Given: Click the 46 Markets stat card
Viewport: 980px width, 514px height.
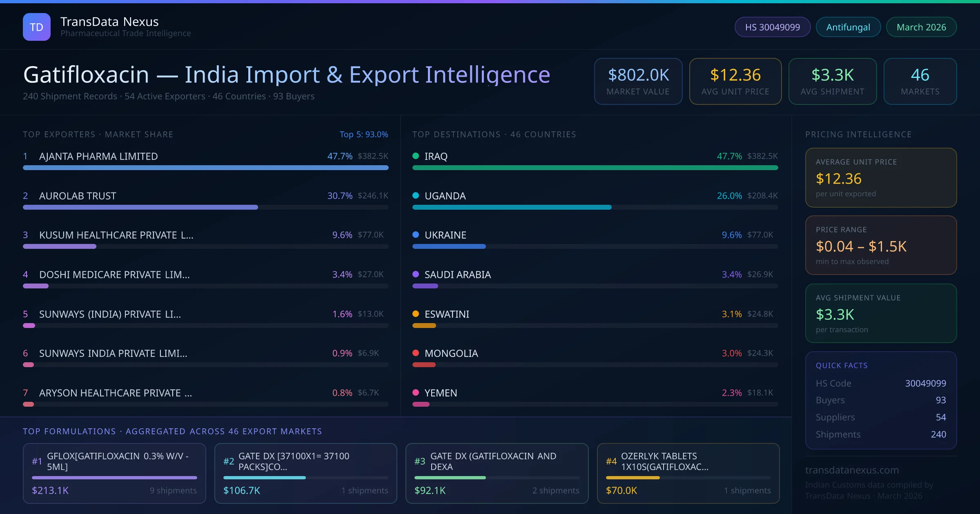Looking at the screenshot, I should [x=920, y=81].
